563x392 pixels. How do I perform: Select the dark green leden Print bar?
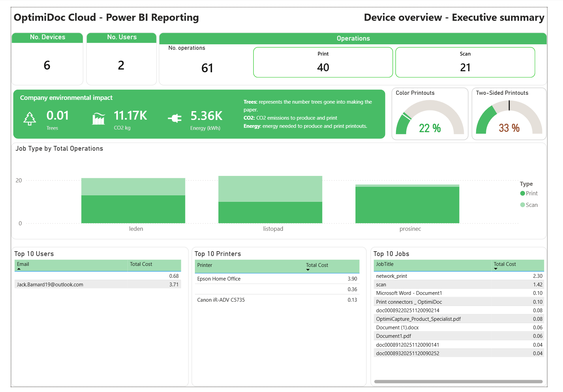pyautogui.click(x=133, y=209)
